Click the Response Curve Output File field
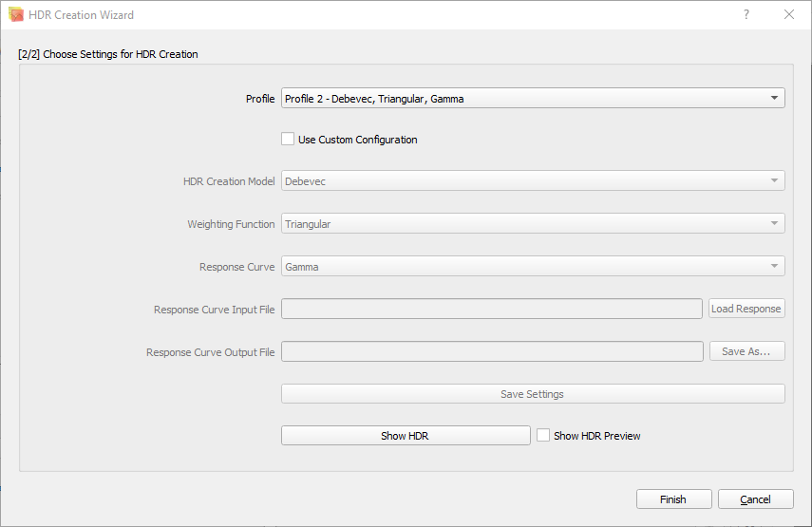 [x=491, y=351]
